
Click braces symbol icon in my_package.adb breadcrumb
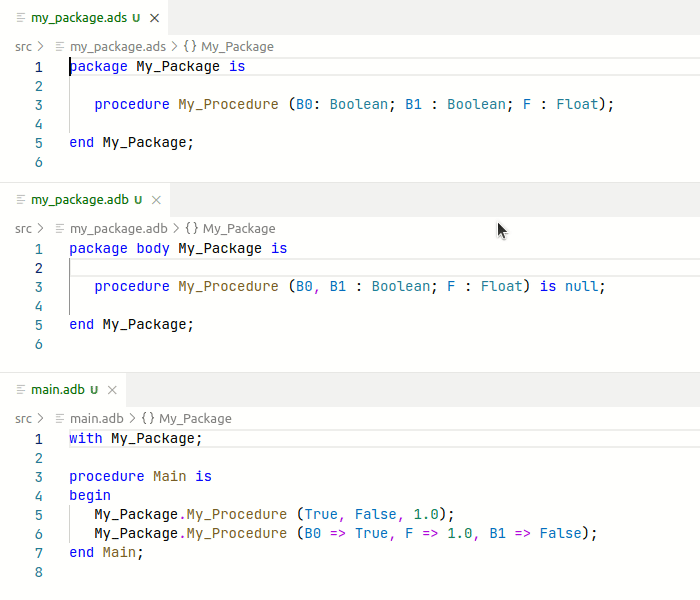[192, 229]
